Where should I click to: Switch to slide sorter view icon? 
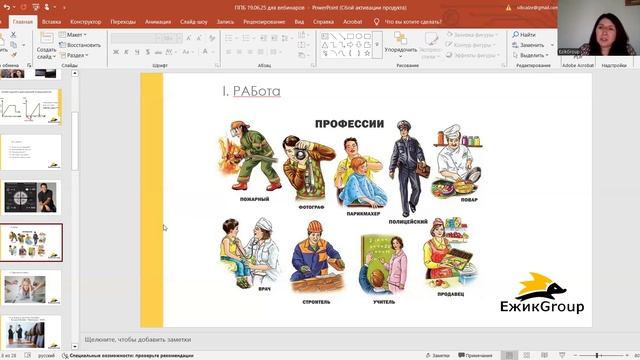pyautogui.click(x=527, y=356)
